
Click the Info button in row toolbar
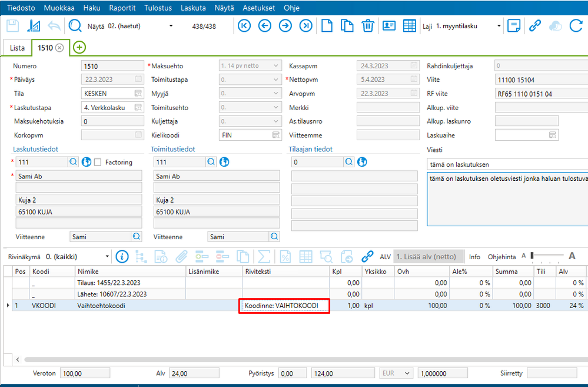(x=474, y=257)
